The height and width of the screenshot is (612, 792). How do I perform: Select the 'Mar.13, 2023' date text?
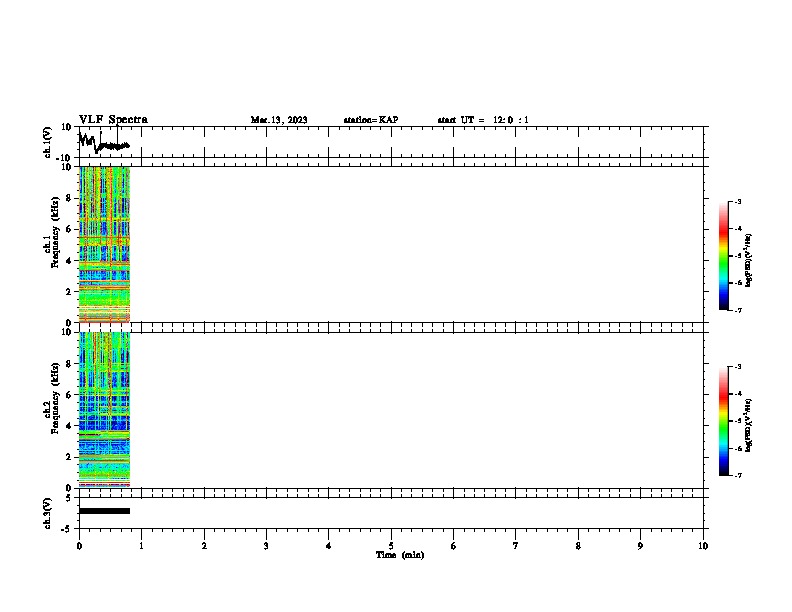click(279, 120)
